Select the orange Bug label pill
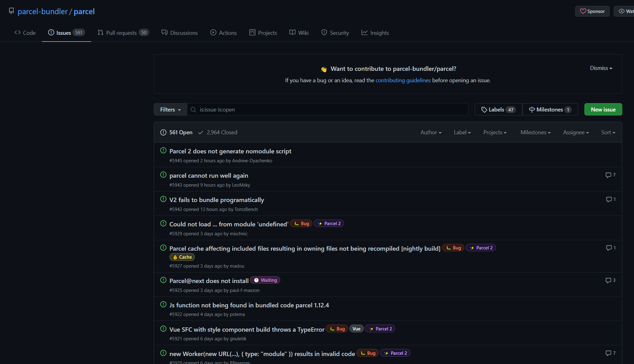 coord(301,223)
